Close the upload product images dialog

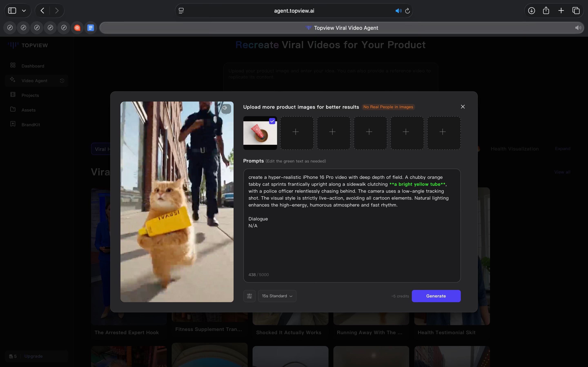(x=463, y=107)
